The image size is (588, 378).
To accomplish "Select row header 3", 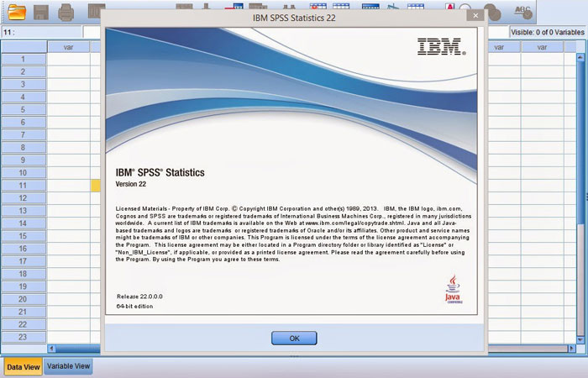I will [24, 84].
